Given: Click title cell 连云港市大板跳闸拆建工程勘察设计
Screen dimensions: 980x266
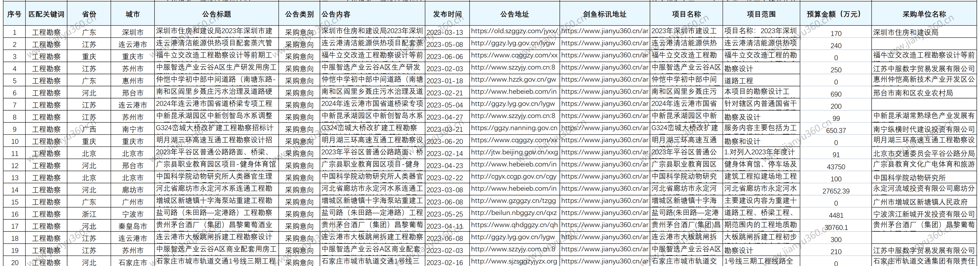Looking at the screenshot, I should (216, 237).
